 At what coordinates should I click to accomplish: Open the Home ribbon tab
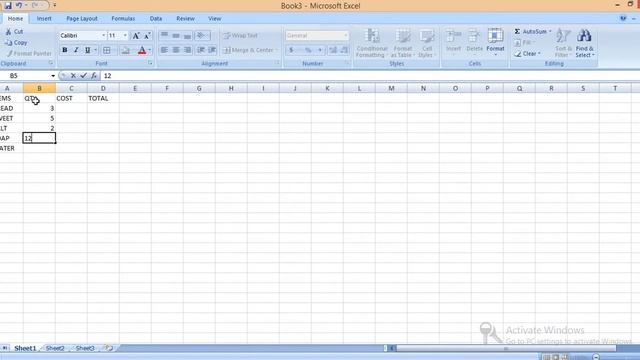(x=15, y=18)
